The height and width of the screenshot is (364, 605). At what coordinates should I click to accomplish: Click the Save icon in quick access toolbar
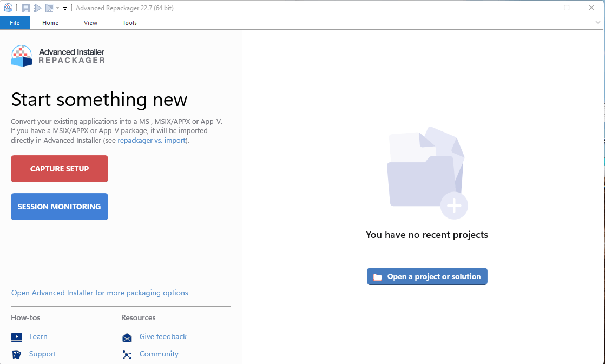pyautogui.click(x=25, y=8)
